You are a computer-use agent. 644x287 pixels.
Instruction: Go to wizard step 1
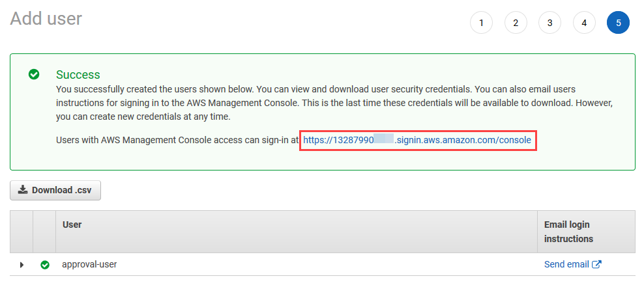(481, 23)
